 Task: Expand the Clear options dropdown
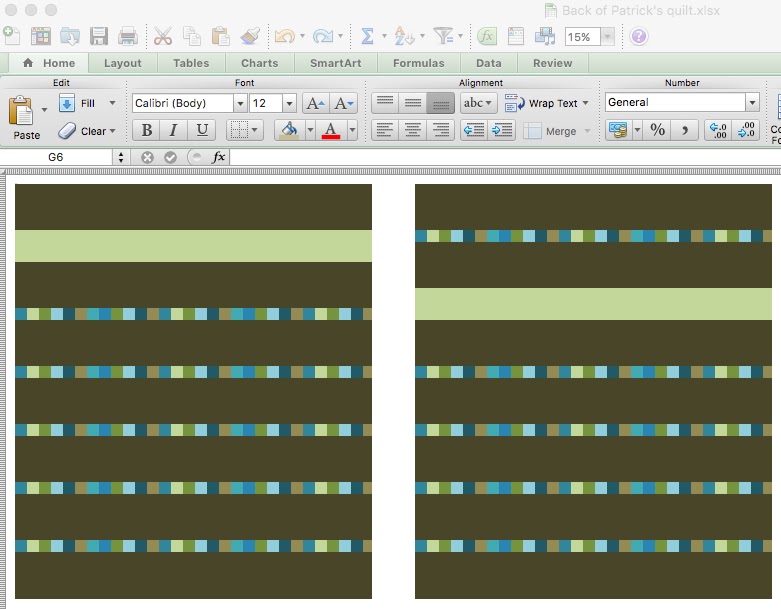tap(113, 131)
